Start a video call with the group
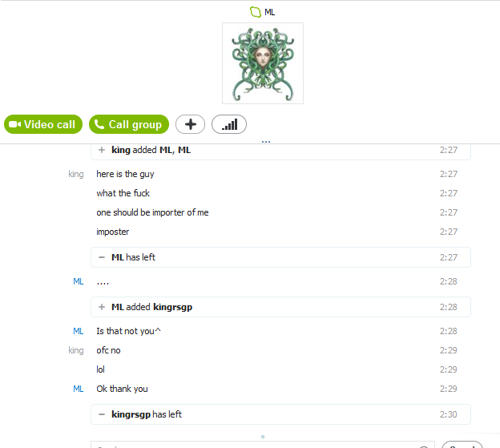Screen dimensions: 500x448 43,124
